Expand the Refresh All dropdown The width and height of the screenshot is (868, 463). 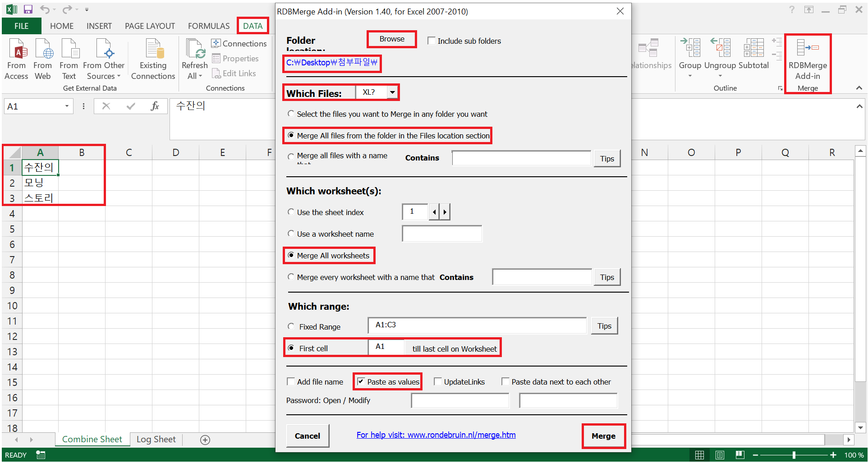(200, 76)
